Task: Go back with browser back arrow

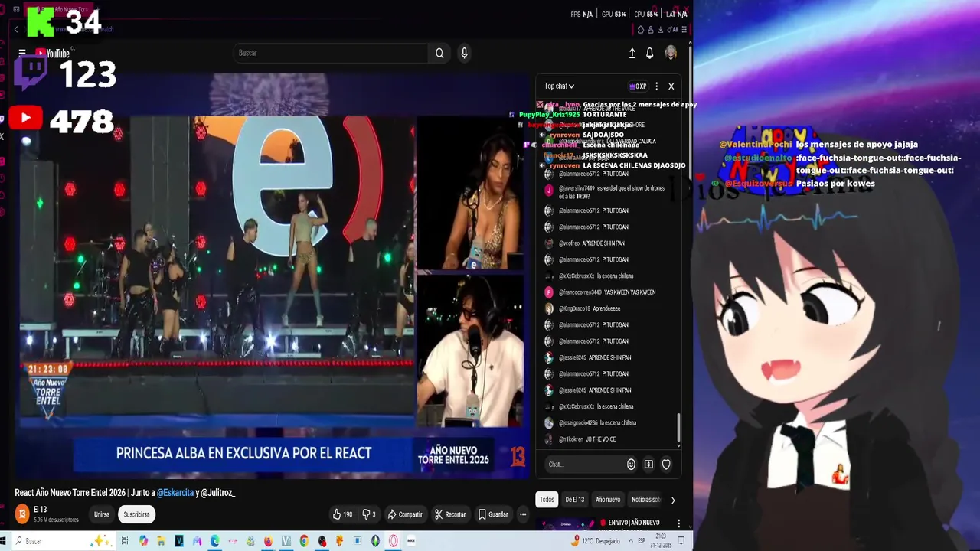Action: click(x=16, y=29)
